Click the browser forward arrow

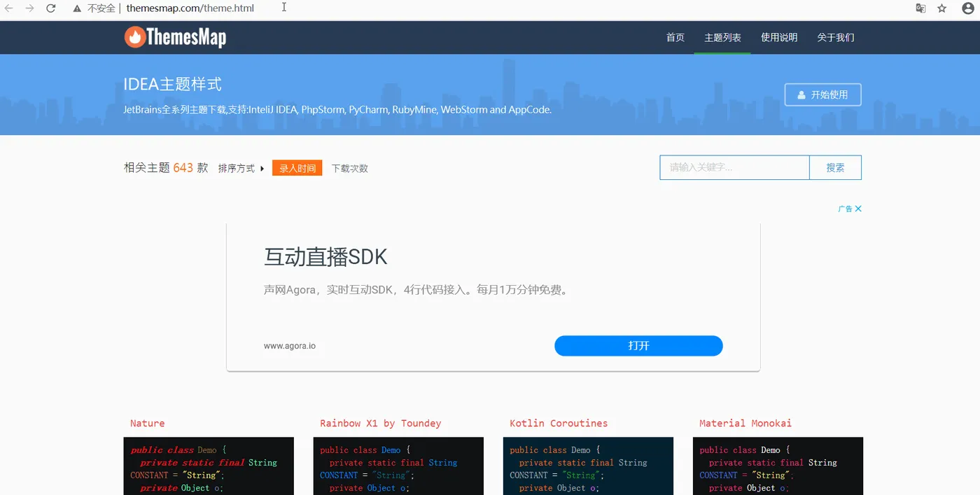point(29,8)
